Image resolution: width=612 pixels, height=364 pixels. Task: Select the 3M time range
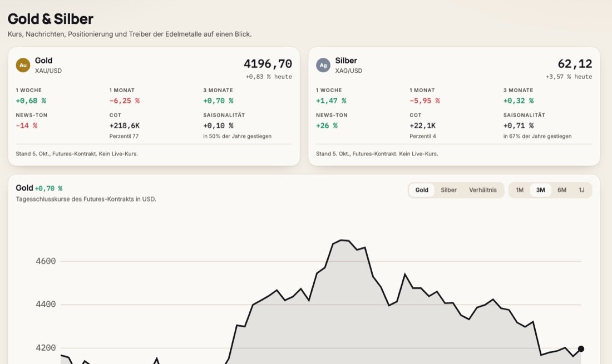[541, 190]
